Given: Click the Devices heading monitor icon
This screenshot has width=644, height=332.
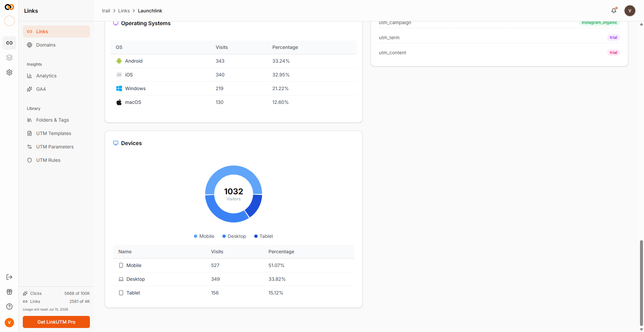Looking at the screenshot, I should (x=116, y=143).
